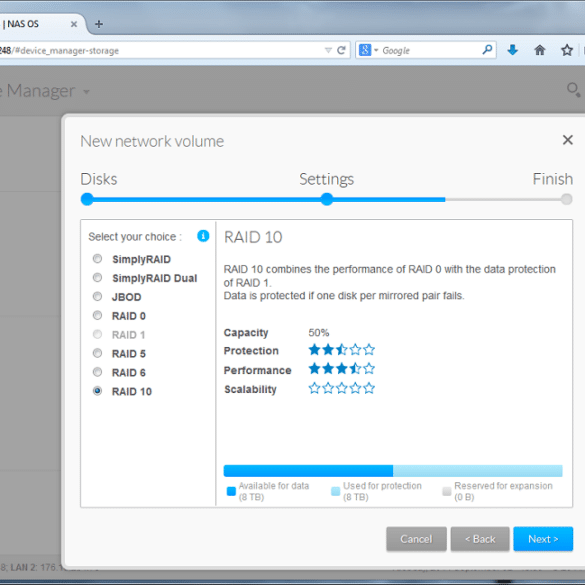This screenshot has height=585, width=585.
Task: Close the New network volume dialog
Action: [567, 140]
